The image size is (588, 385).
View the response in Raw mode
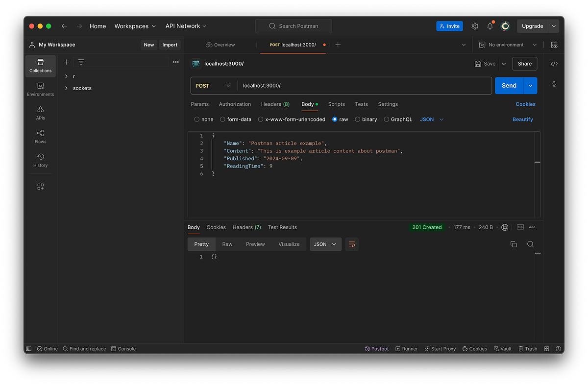227,244
